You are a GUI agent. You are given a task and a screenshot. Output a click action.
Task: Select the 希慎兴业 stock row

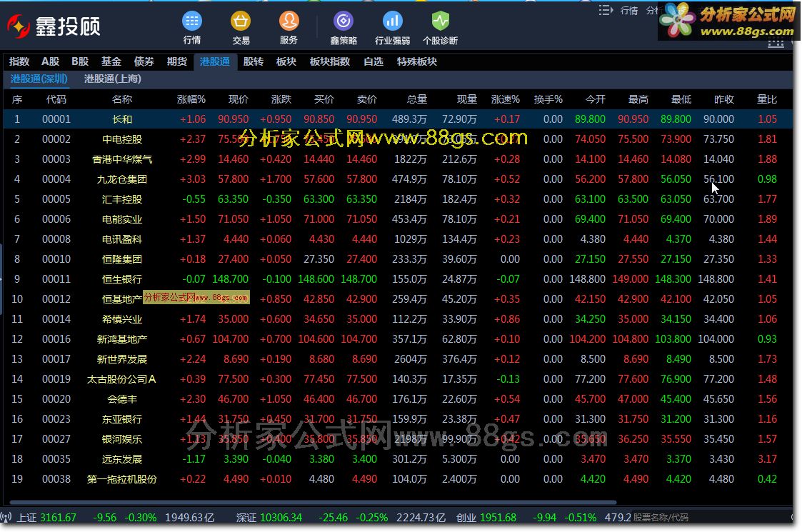click(x=398, y=318)
